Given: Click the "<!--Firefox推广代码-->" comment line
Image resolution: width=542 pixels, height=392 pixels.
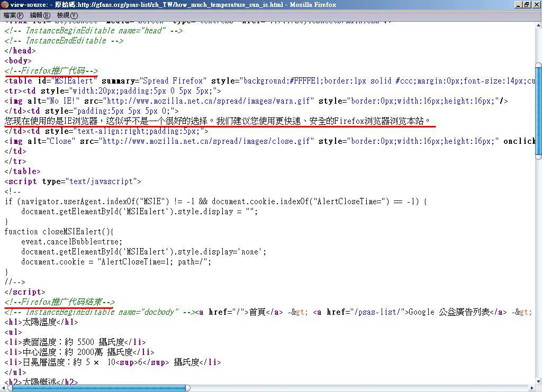Looking at the screenshot, I should click(x=51, y=71).
